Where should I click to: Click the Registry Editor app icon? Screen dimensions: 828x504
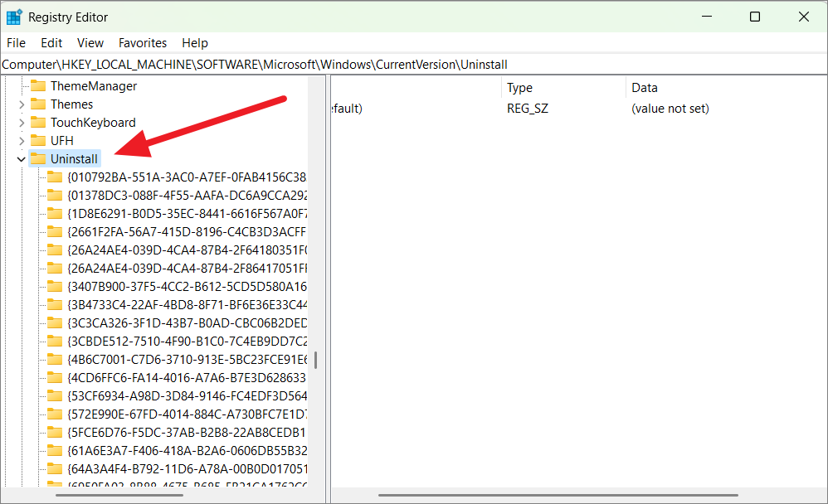point(14,17)
